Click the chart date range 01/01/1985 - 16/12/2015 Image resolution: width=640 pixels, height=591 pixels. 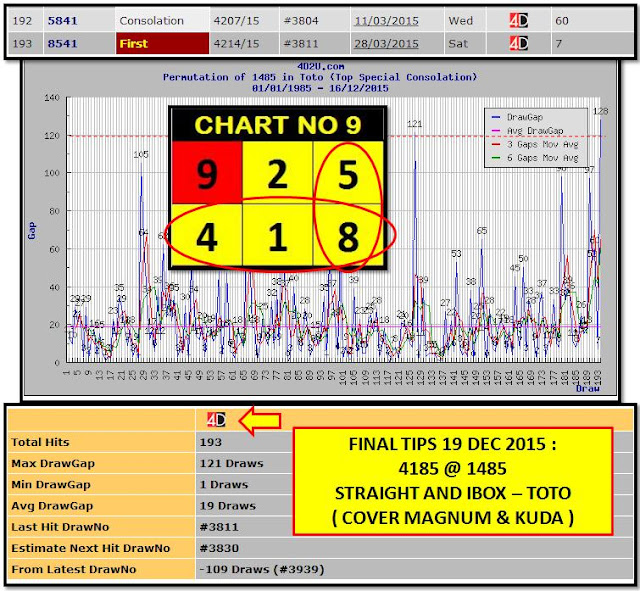click(x=320, y=88)
